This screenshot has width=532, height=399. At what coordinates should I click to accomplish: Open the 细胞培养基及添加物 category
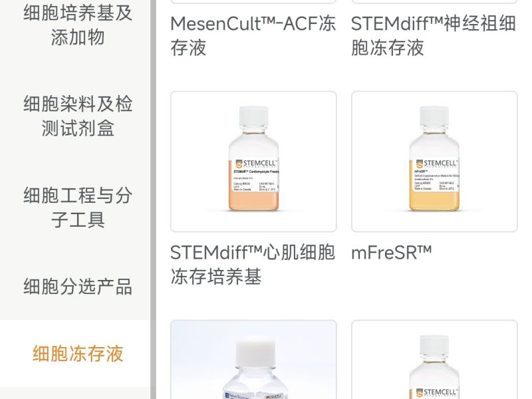click(78, 25)
